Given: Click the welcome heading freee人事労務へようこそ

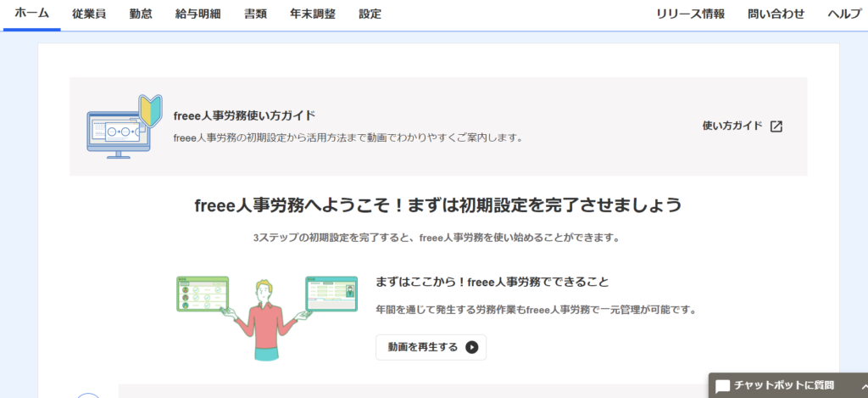Looking at the screenshot, I should [438, 205].
